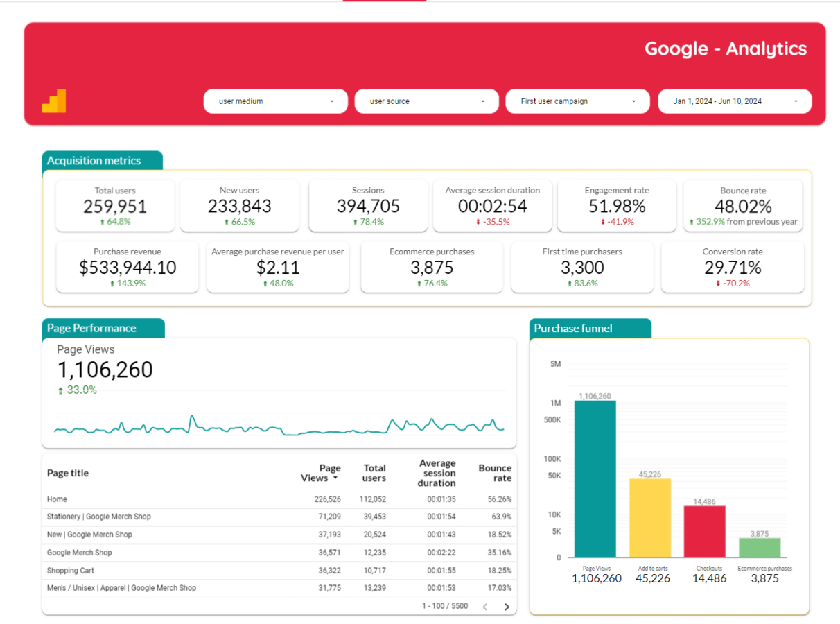The image size is (840, 624).
Task: Click the 1,106,260 Page Views total
Action: [105, 370]
